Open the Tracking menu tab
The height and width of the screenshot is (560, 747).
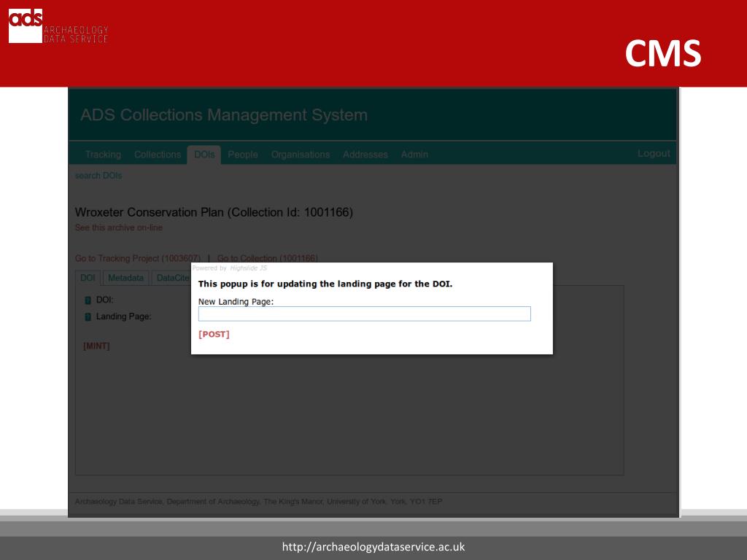(103, 155)
